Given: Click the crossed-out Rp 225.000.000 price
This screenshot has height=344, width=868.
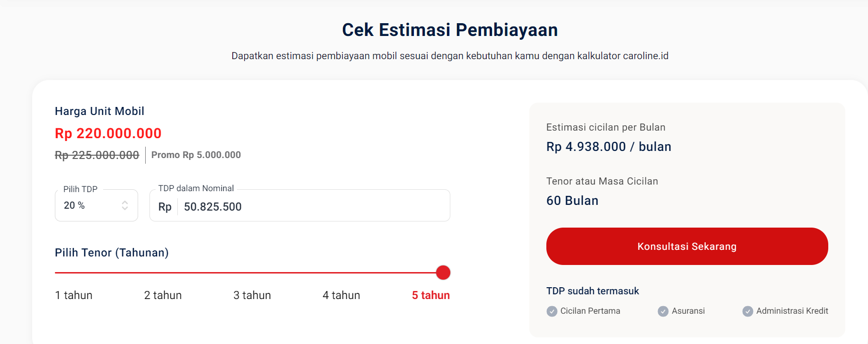Looking at the screenshot, I should (x=97, y=155).
